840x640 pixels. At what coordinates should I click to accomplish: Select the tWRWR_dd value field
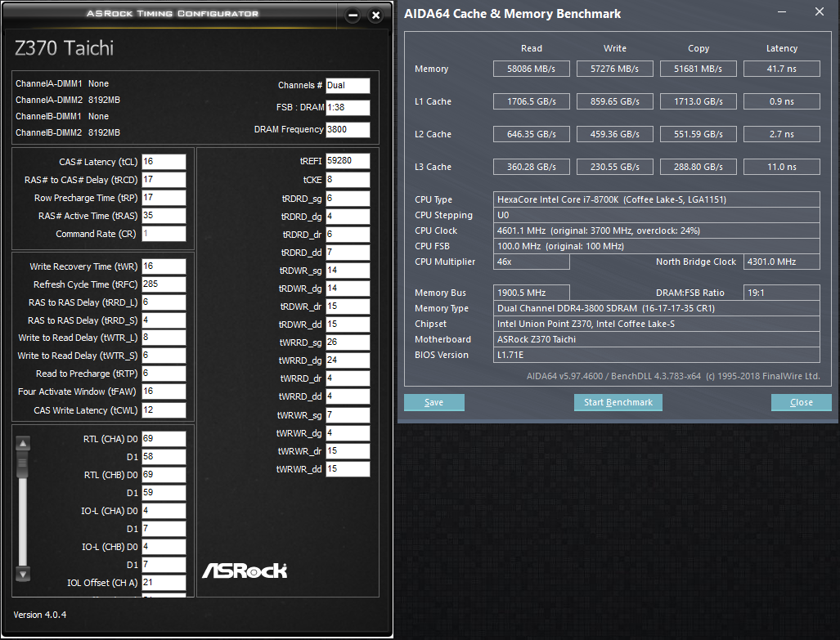[x=348, y=469]
